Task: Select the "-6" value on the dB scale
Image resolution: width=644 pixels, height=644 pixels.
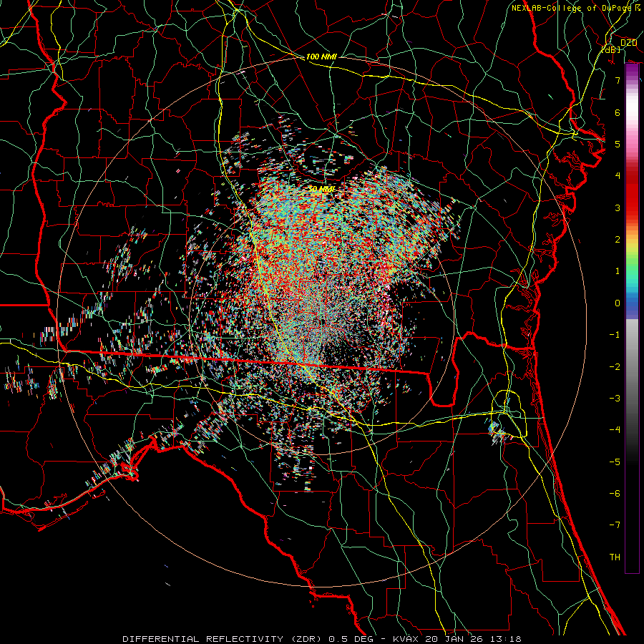Action: tap(615, 494)
